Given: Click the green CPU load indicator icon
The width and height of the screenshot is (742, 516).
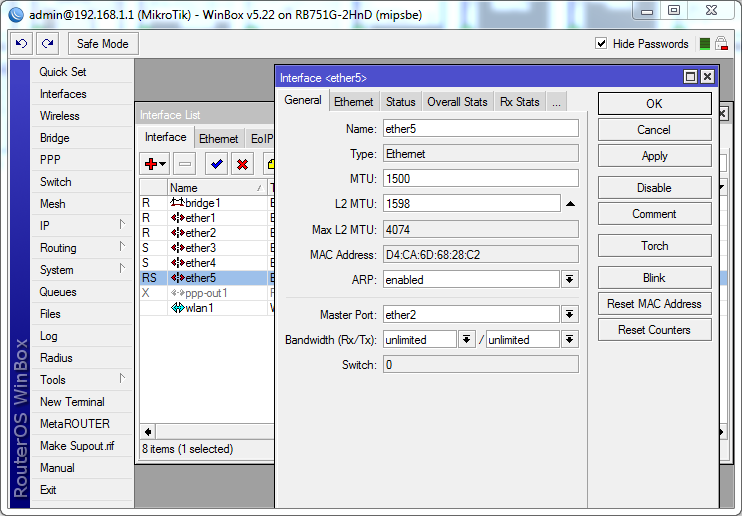Looking at the screenshot, I should click(x=705, y=44).
